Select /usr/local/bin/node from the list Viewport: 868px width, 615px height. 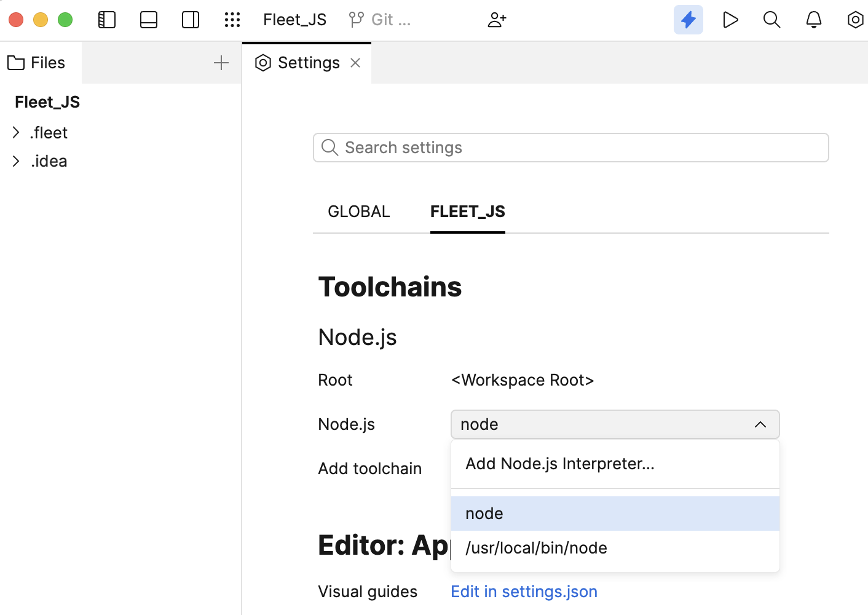(x=536, y=547)
